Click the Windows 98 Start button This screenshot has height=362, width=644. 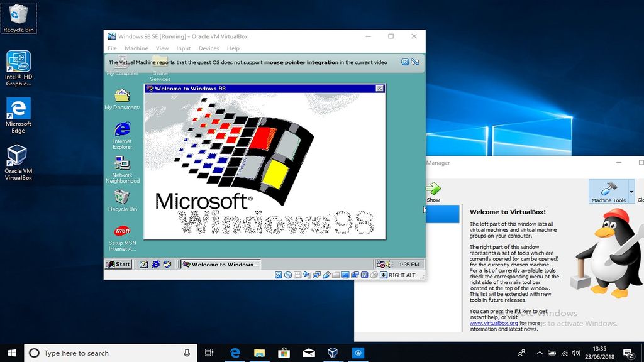click(118, 265)
